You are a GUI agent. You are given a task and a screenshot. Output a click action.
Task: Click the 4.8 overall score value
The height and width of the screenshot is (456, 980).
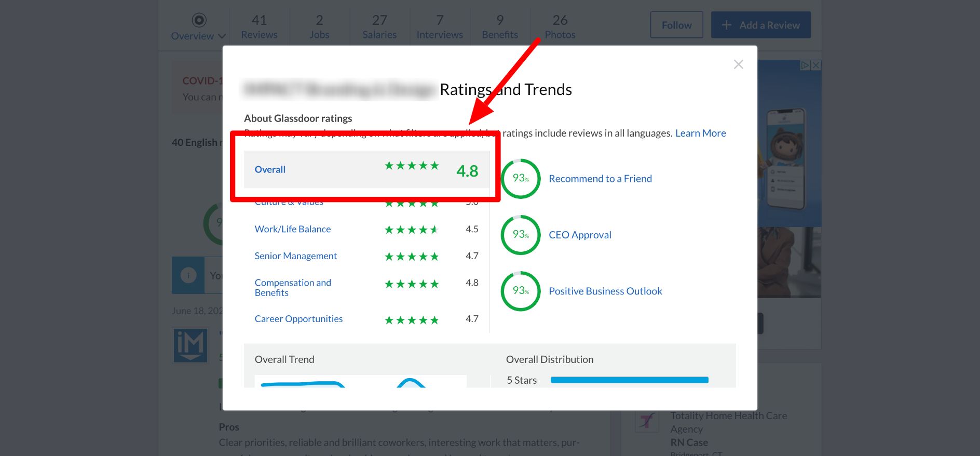tap(467, 171)
